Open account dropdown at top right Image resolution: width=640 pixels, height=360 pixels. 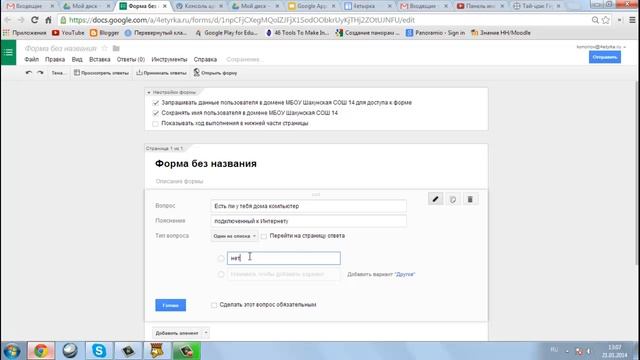(x=601, y=47)
